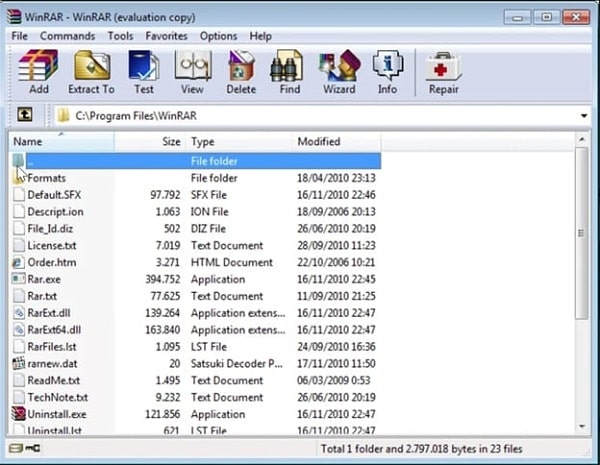Screen dimensions: 600x465
Task: Go up one folder level with arrow button
Action: pos(25,114)
